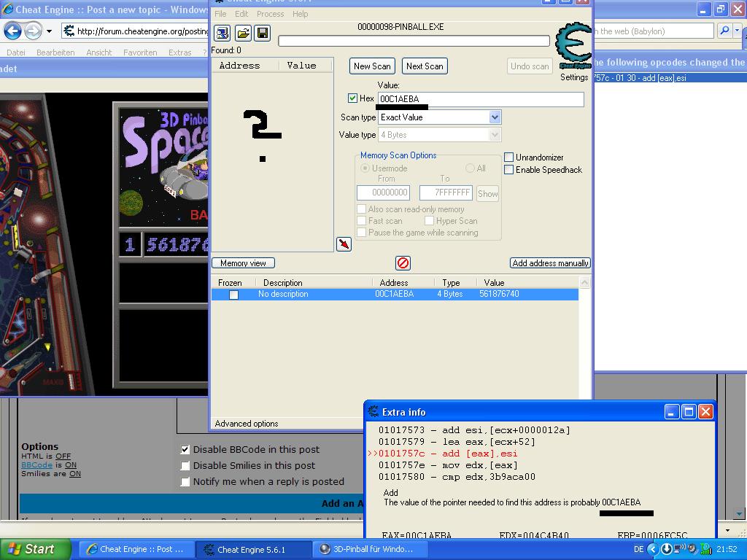Open the Favoriten menu in Internet Explorer
The width and height of the screenshot is (747, 560).
point(140,52)
